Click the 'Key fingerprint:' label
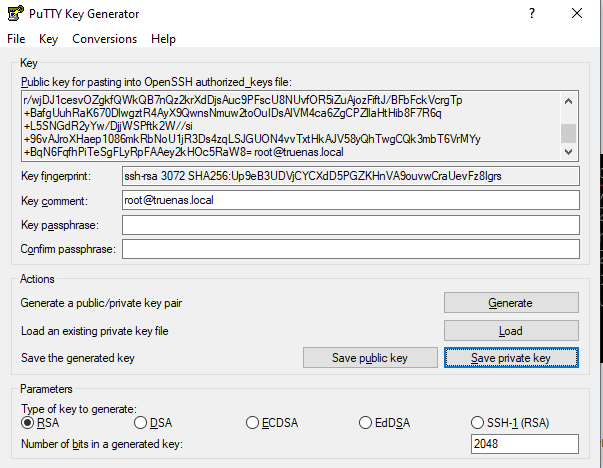Viewport: 603px width, 468px height. (56, 176)
